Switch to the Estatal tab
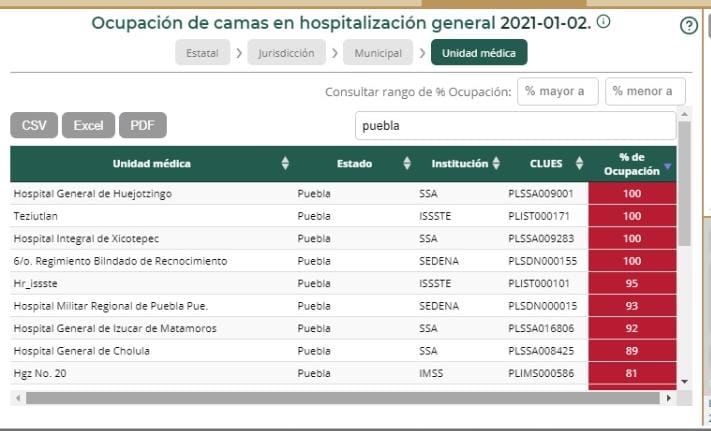This screenshot has height=431, width=711. (203, 53)
